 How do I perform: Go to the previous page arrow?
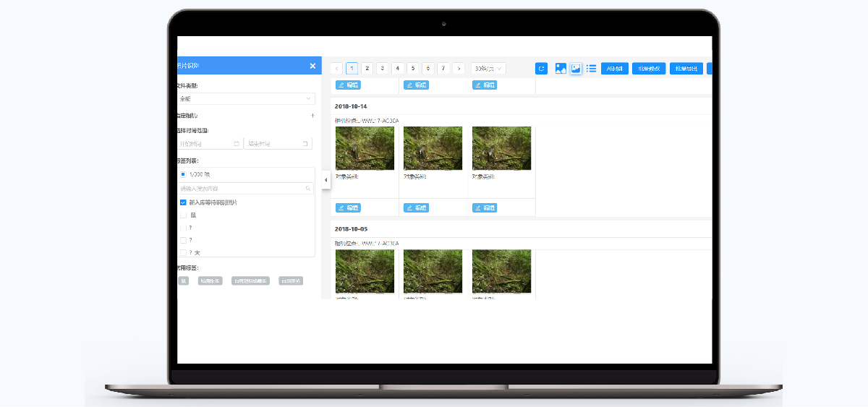coord(337,69)
